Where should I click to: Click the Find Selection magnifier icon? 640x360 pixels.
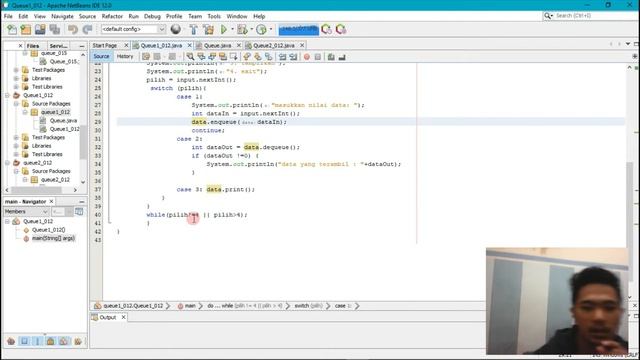pos(190,57)
